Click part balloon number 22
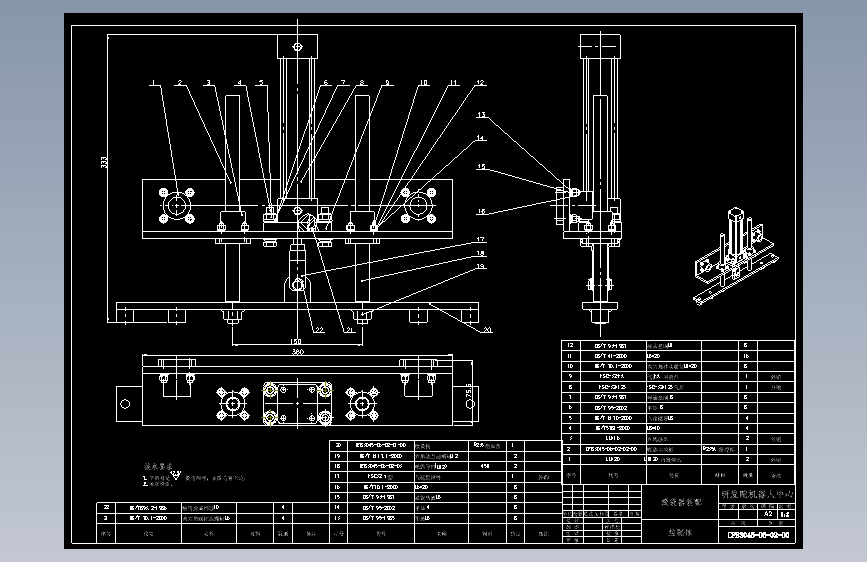The height and width of the screenshot is (562, 867). point(319,330)
